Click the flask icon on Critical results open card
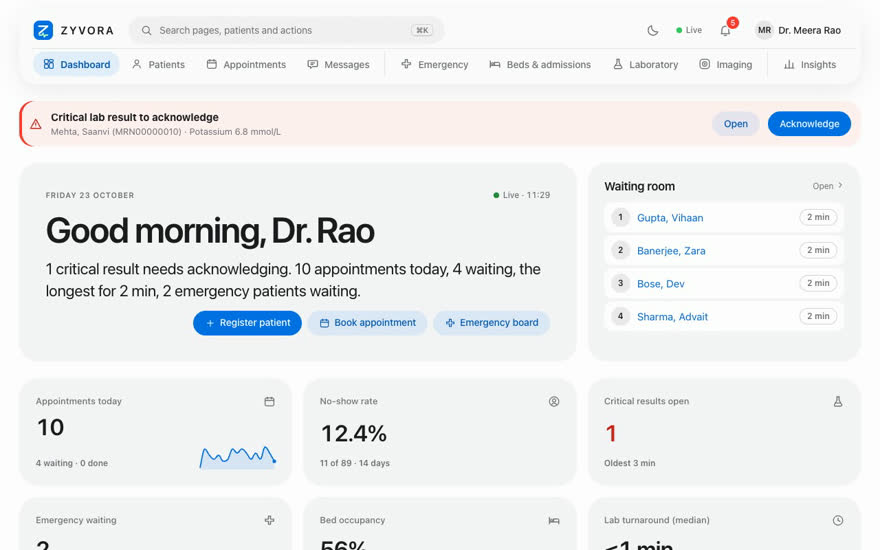This screenshot has width=880, height=550. (838, 401)
